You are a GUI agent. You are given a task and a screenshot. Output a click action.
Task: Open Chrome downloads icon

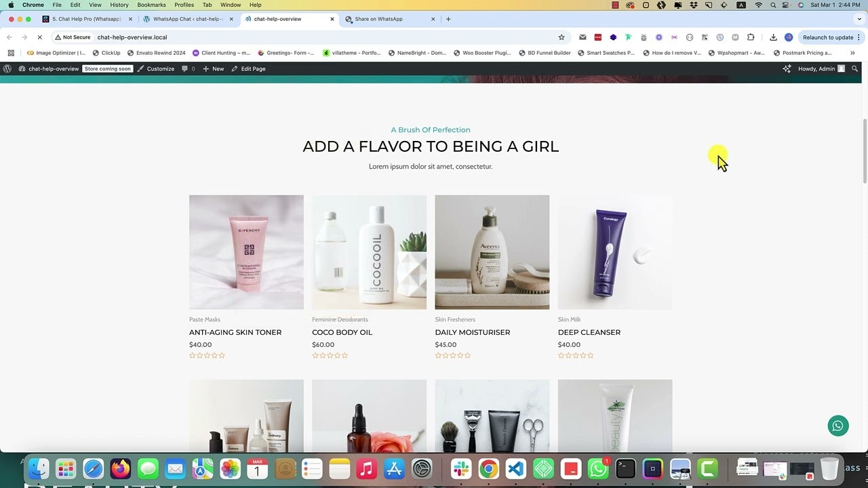773,37
